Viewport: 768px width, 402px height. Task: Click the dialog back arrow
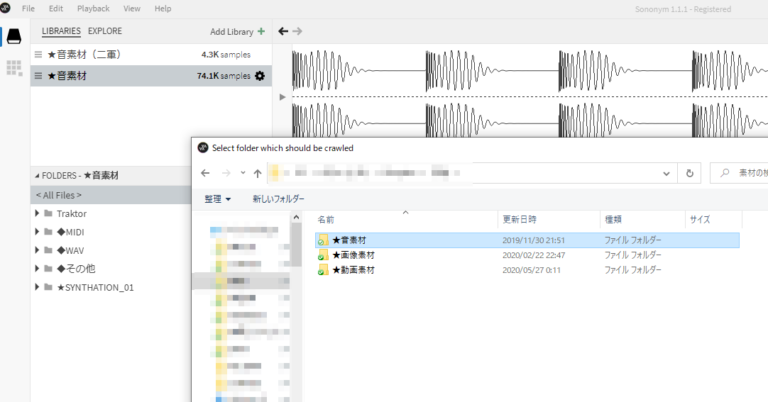click(205, 173)
